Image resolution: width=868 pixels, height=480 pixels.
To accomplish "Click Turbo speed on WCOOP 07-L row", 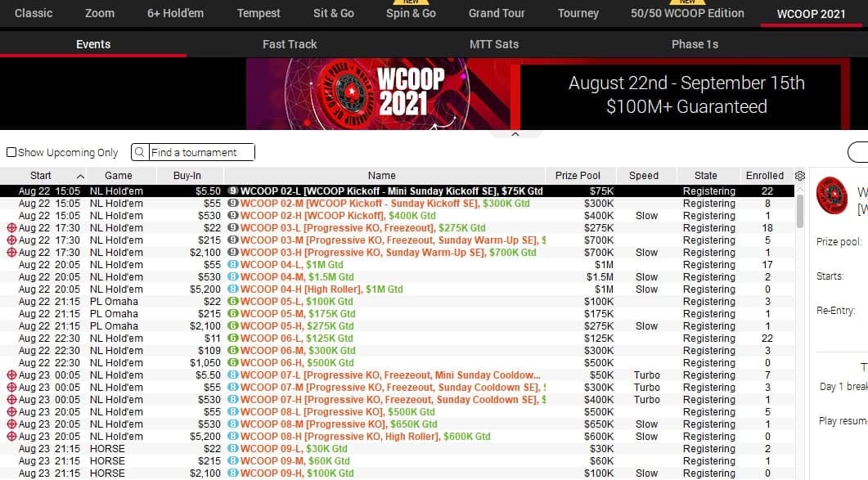I will pos(646,375).
